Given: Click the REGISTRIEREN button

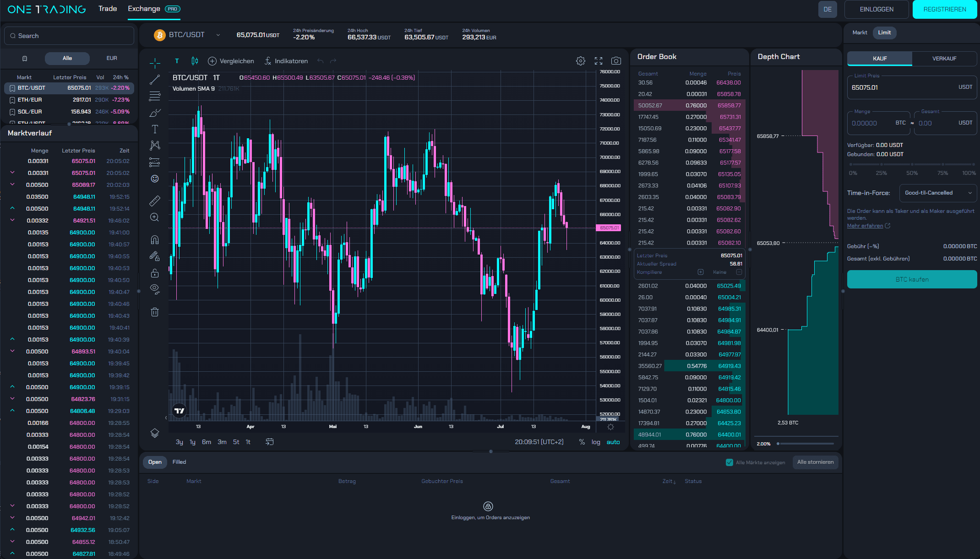Looking at the screenshot, I should (944, 9).
